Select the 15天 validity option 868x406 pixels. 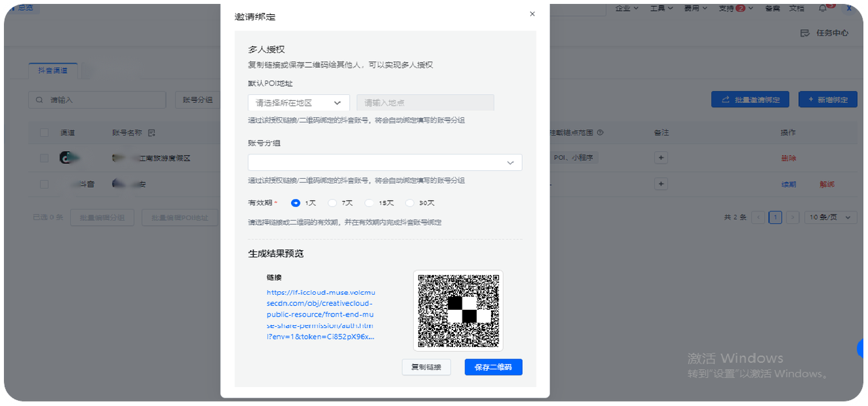coord(370,203)
